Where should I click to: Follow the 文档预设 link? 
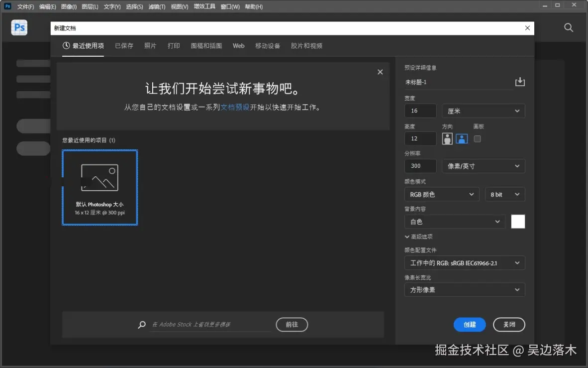tap(235, 108)
